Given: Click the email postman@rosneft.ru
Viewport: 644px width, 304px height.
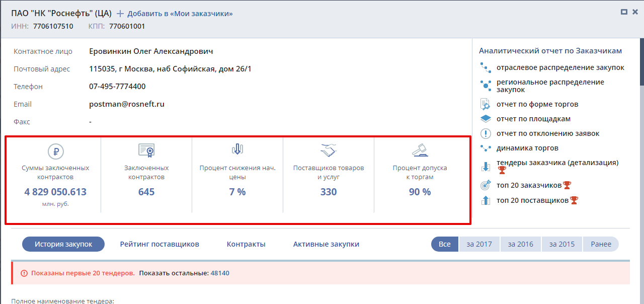Looking at the screenshot, I should pos(127,104).
